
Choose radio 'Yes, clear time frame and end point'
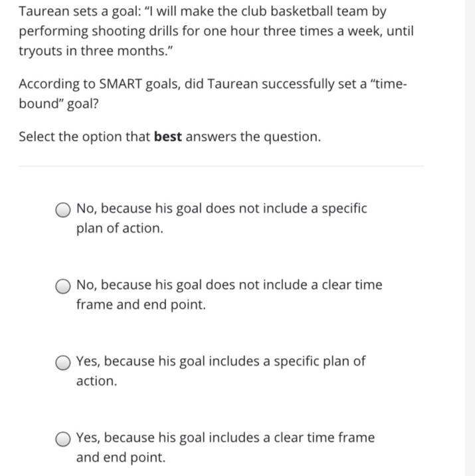pyautogui.click(x=63, y=439)
